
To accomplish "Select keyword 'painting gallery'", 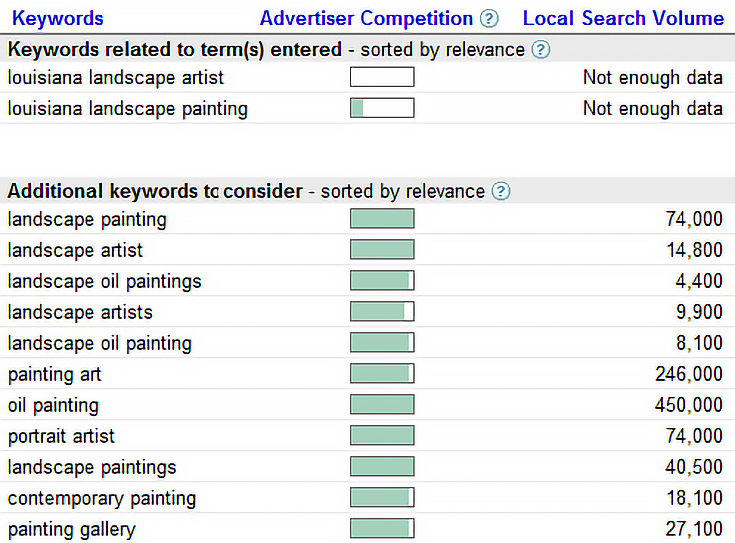I will (x=72, y=529).
